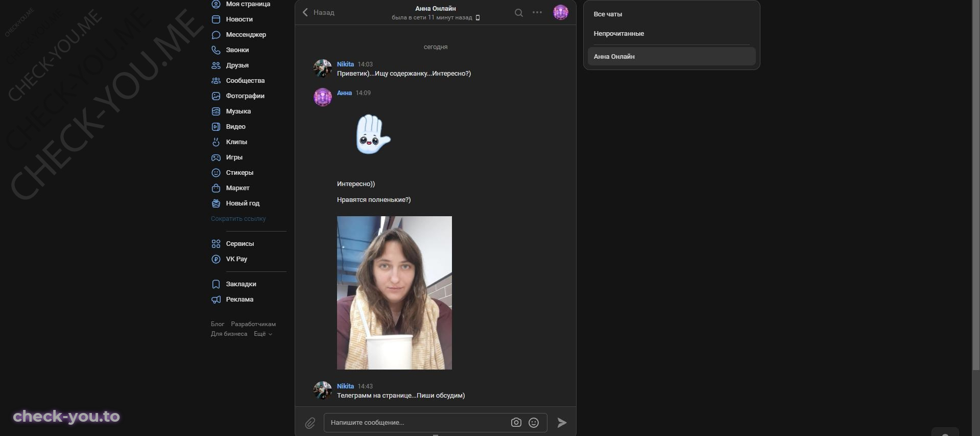Open Звонки phone icon
This screenshot has width=980, height=436.
(x=216, y=50)
